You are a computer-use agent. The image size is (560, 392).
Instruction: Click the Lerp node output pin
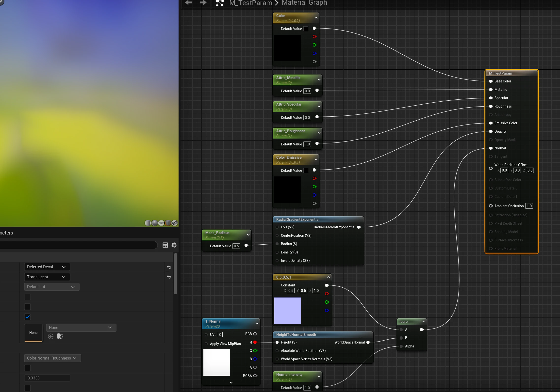coord(422,329)
